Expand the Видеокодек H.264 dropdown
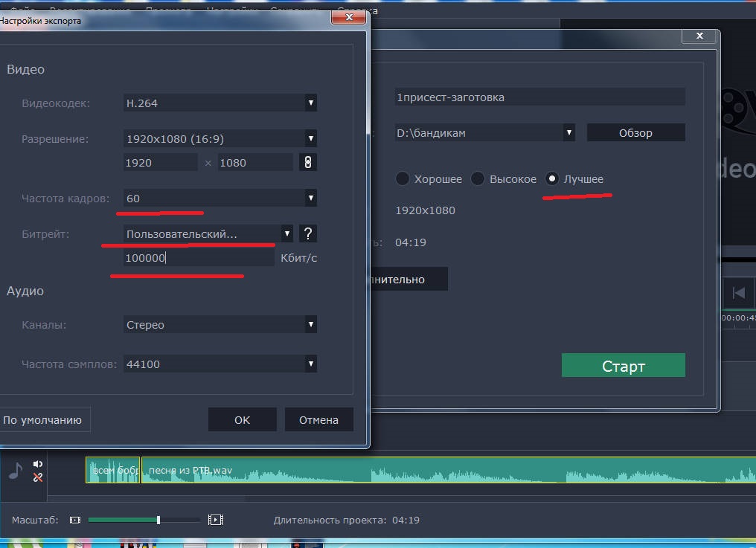The width and height of the screenshot is (756, 548). (x=220, y=103)
